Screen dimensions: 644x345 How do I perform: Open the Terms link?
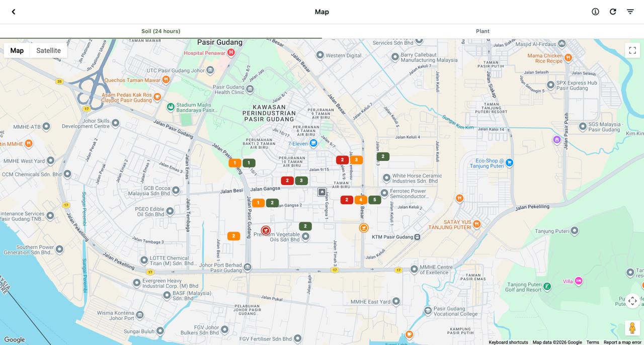pos(593,342)
